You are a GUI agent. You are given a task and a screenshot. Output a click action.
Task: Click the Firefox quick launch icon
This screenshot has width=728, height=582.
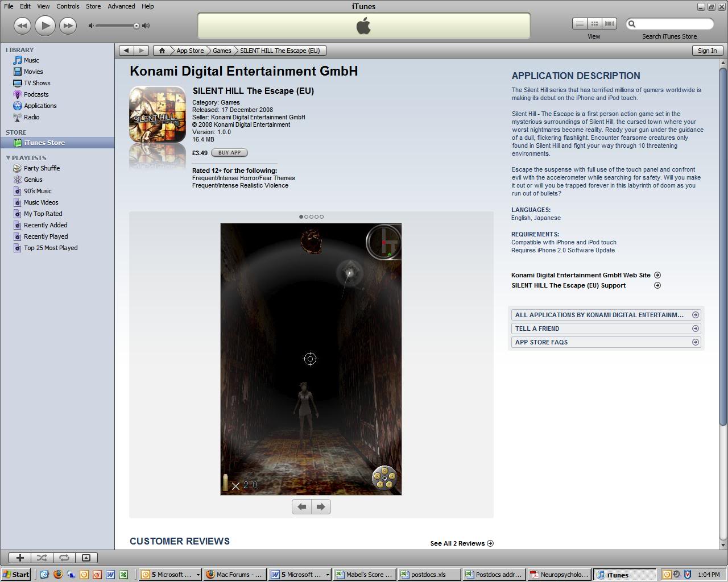click(x=57, y=575)
